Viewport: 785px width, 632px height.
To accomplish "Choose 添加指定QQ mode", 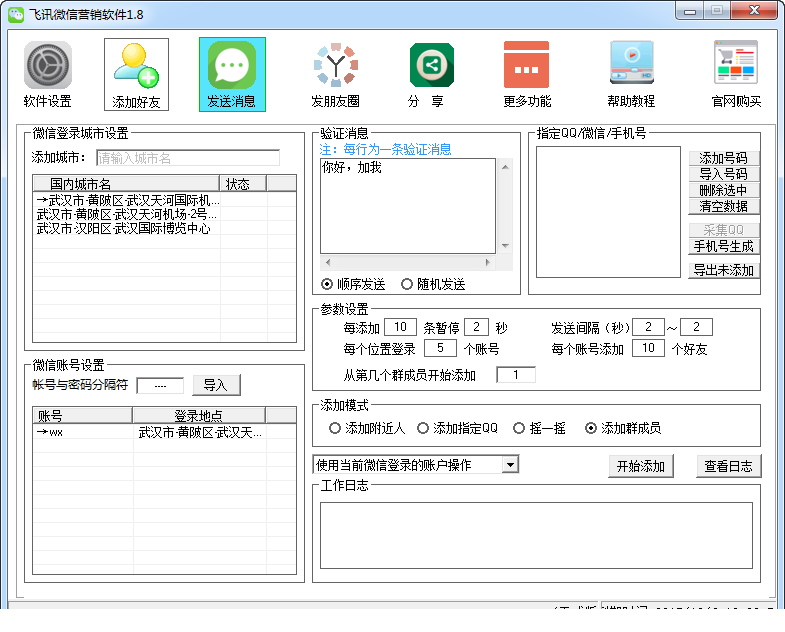I will (458, 428).
